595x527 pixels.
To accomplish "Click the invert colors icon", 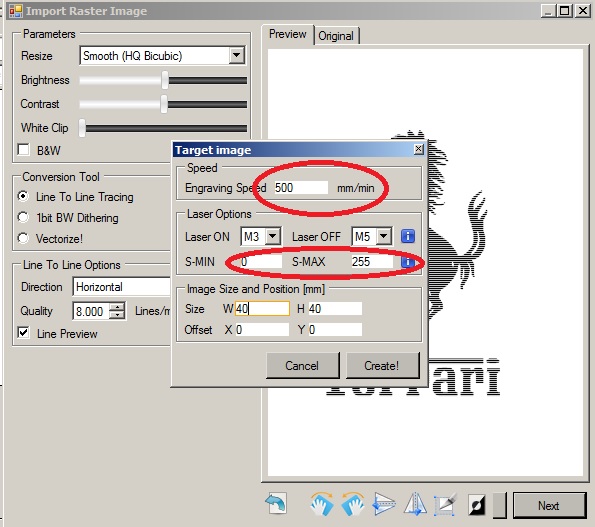I will 477,505.
